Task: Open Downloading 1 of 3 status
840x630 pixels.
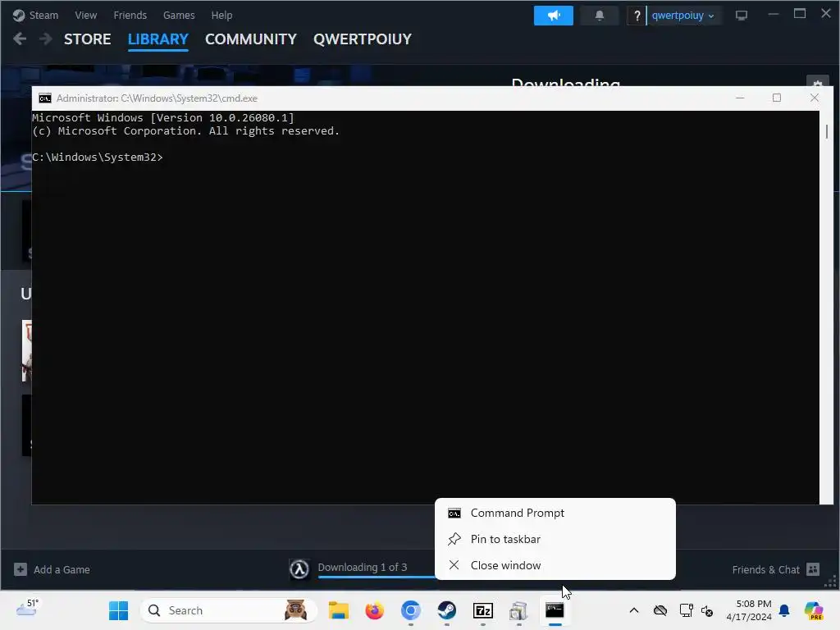Action: 362,567
